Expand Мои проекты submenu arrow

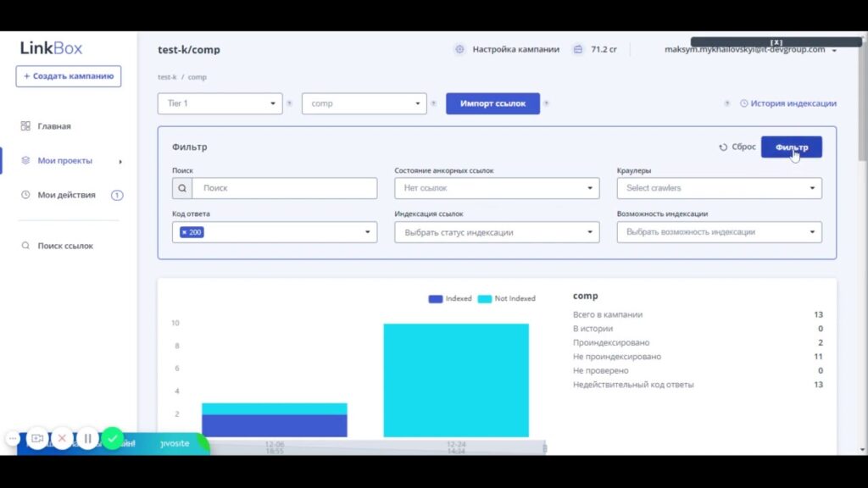(120, 162)
